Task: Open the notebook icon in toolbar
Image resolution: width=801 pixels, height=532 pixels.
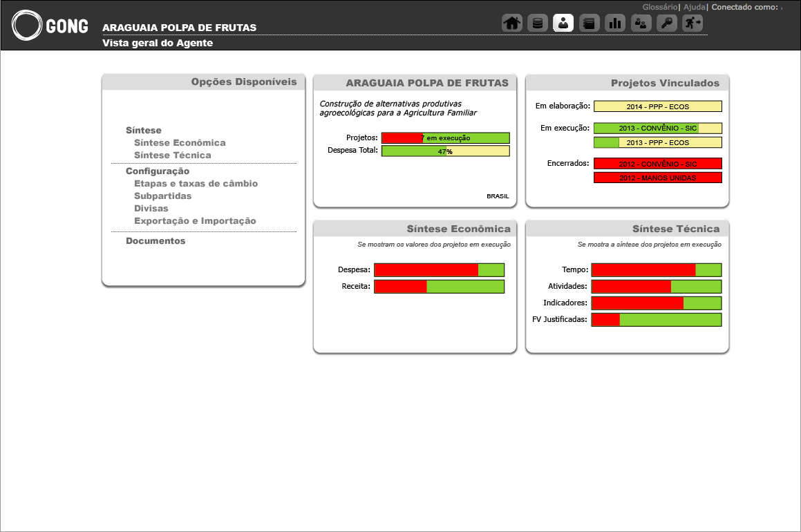Action: coord(589,23)
